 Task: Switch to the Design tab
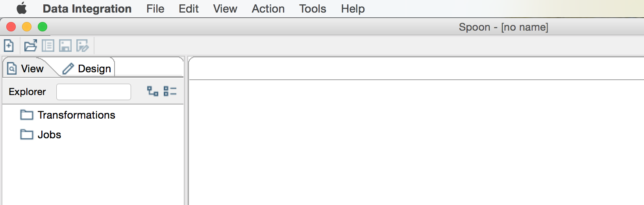pos(87,69)
